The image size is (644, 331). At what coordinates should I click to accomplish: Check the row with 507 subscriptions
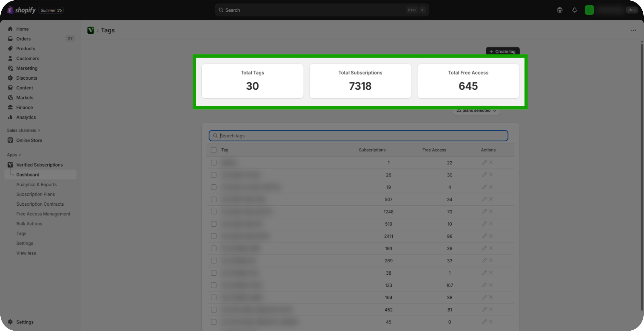coord(214,200)
